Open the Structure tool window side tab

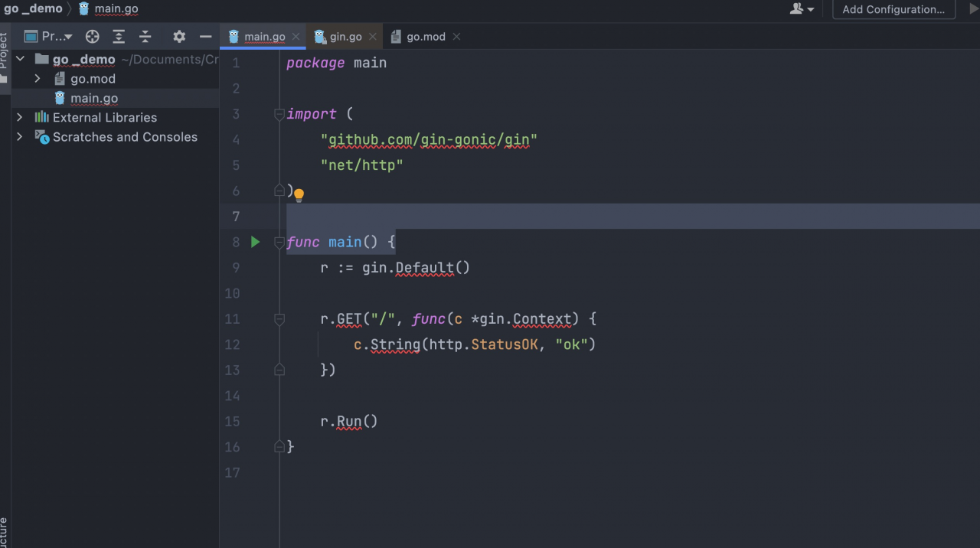coord(4,533)
